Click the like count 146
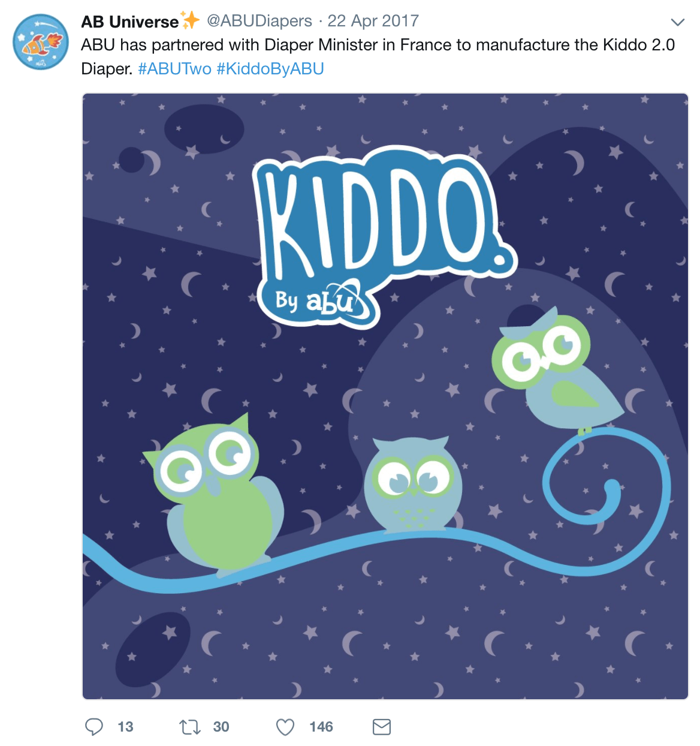 pos(321,727)
